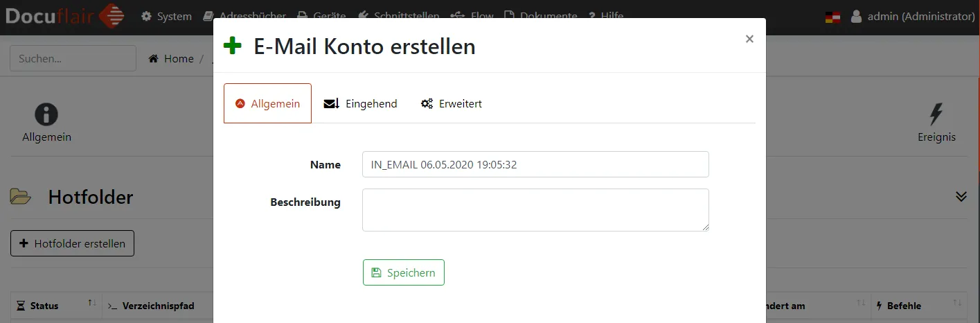Click the Speichern button
This screenshot has height=323, width=980.
[x=403, y=272]
